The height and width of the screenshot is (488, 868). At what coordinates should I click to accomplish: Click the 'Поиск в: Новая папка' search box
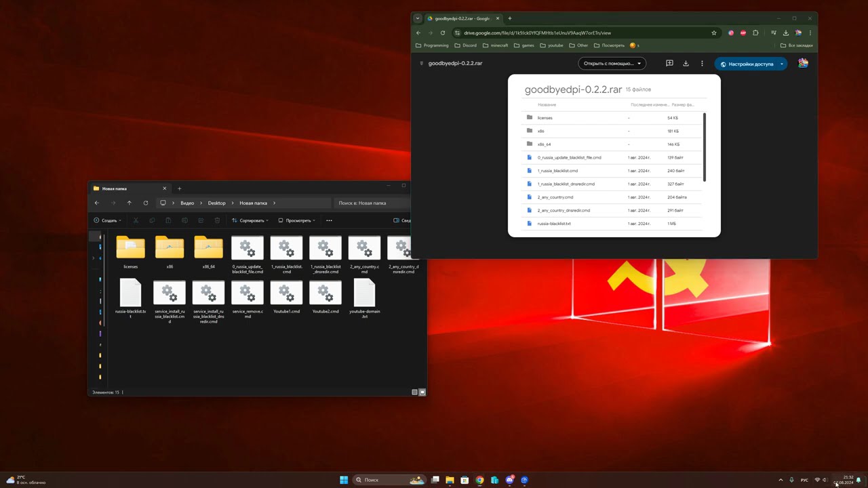coord(372,203)
